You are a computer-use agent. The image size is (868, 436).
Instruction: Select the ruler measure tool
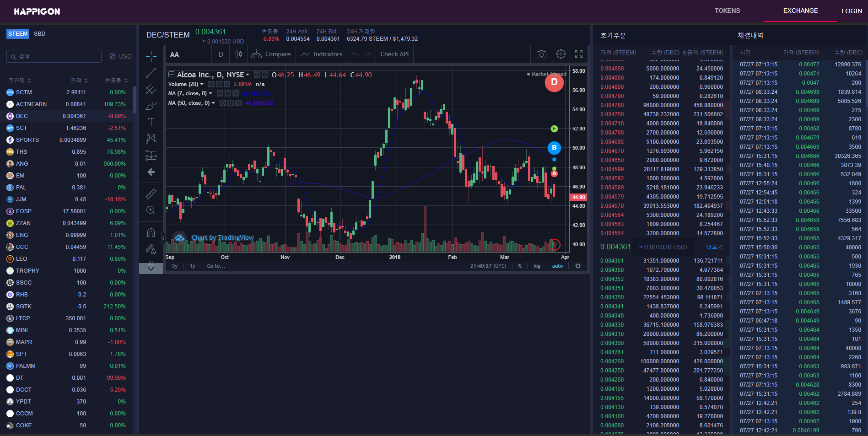coord(151,194)
